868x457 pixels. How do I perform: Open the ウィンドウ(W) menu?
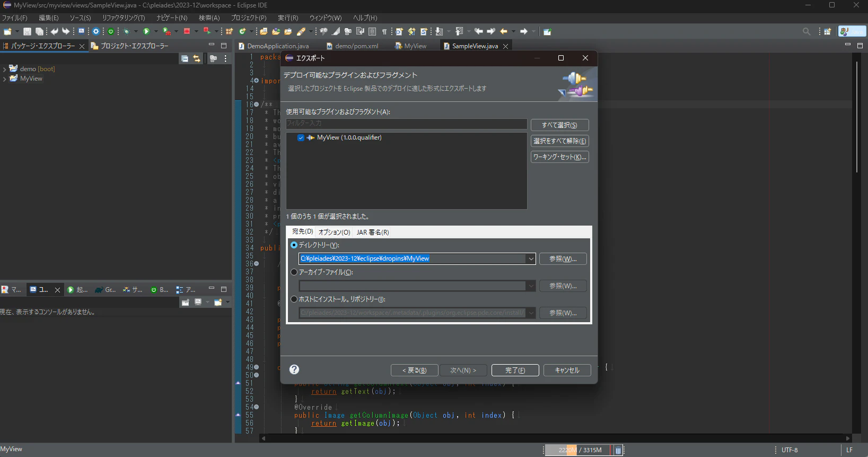pyautogui.click(x=326, y=18)
